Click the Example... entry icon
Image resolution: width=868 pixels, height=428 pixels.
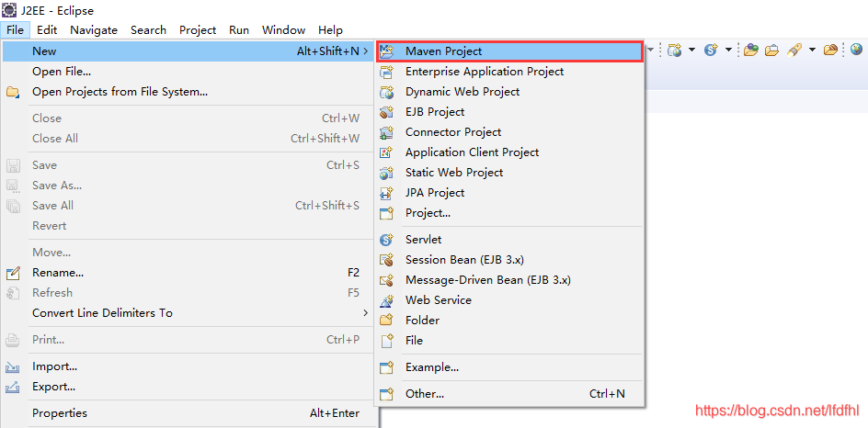click(386, 367)
